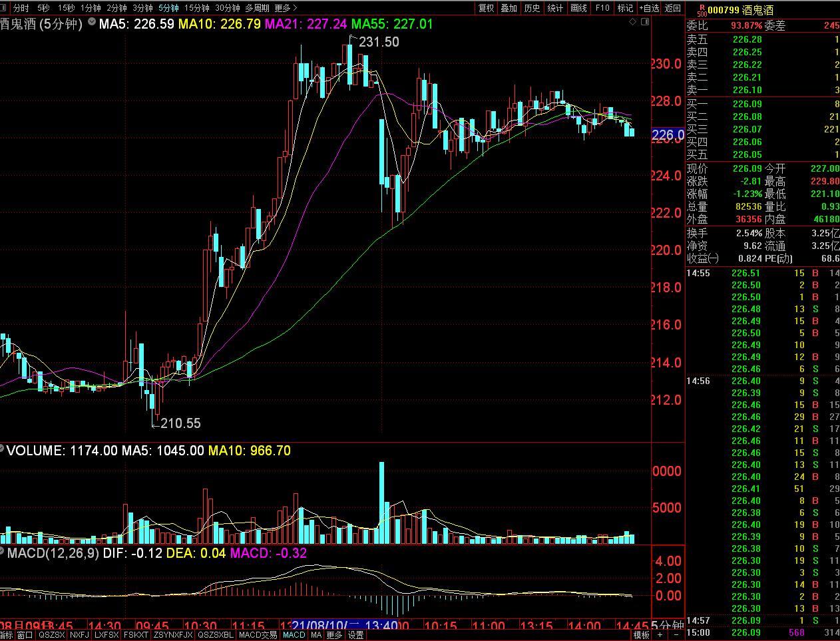Activate the 画线 draw line tool
The image size is (840, 641).
579,8
